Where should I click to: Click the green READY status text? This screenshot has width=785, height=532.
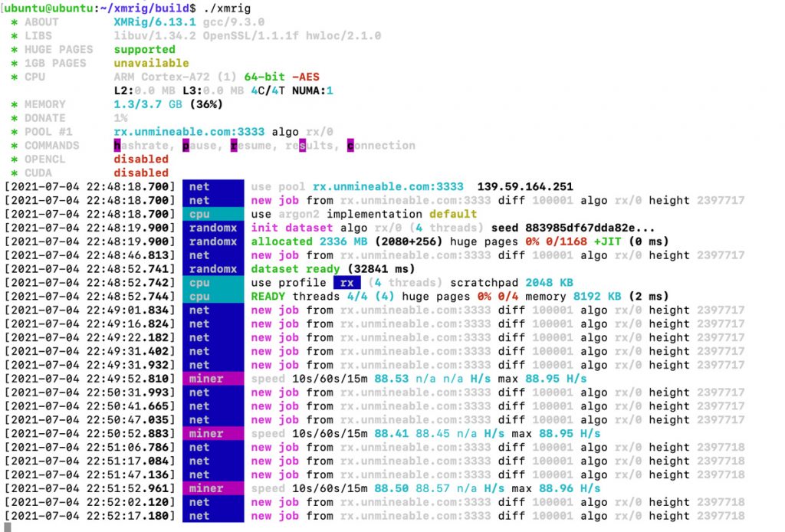point(268,296)
